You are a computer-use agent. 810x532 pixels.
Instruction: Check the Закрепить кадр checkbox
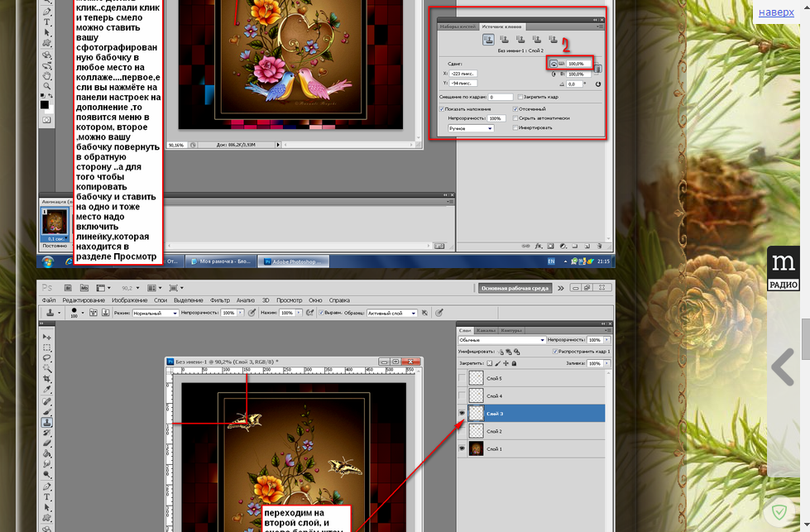[520, 97]
